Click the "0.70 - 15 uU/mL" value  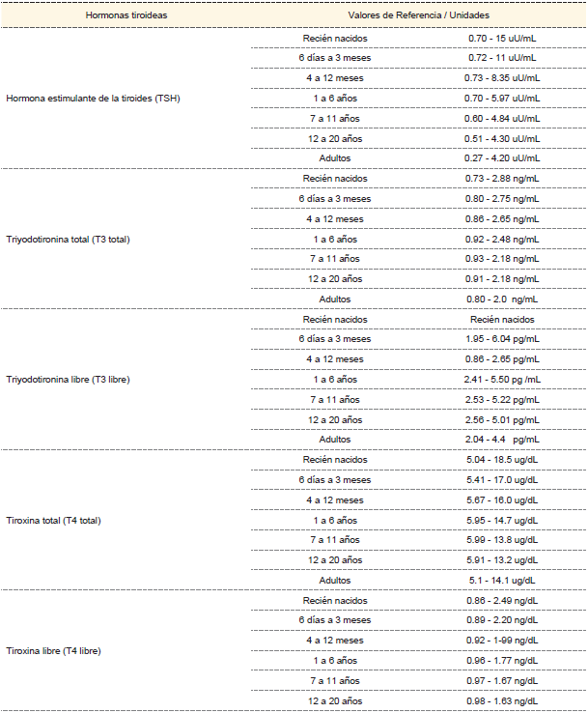[502, 39]
